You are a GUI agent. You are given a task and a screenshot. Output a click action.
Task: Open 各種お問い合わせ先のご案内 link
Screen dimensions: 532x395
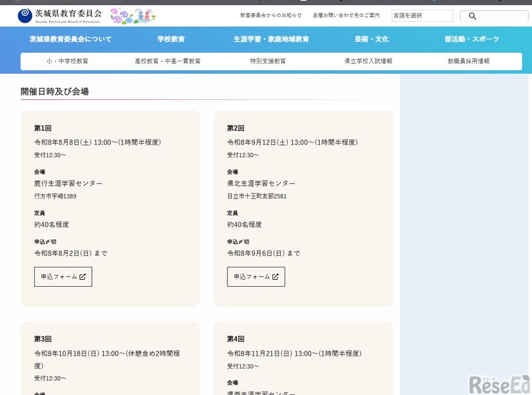(346, 15)
